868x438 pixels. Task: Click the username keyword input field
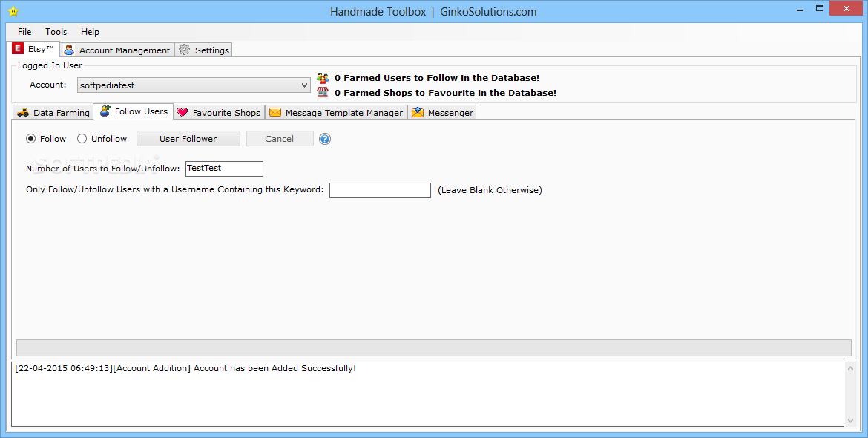pyautogui.click(x=380, y=191)
